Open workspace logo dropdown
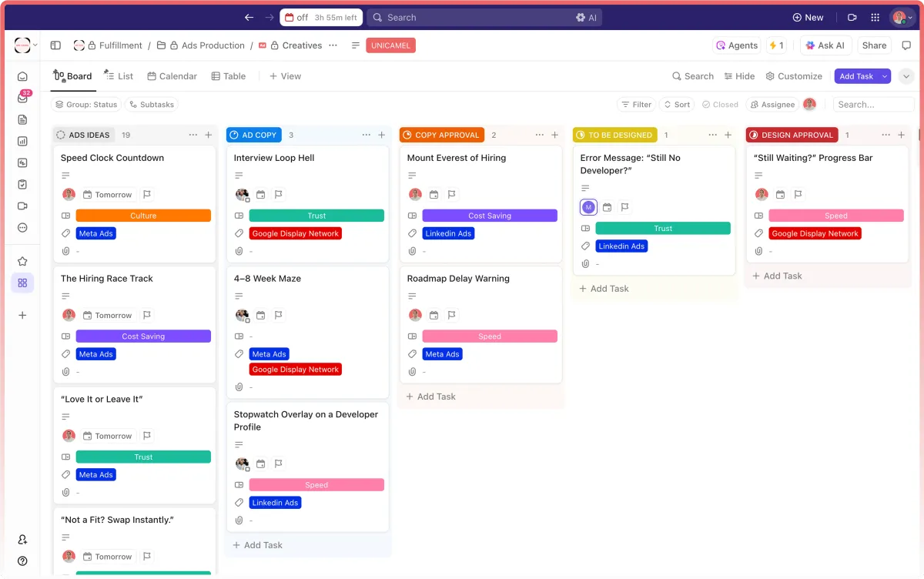Image resolution: width=924 pixels, height=579 pixels. pyautogui.click(x=25, y=45)
